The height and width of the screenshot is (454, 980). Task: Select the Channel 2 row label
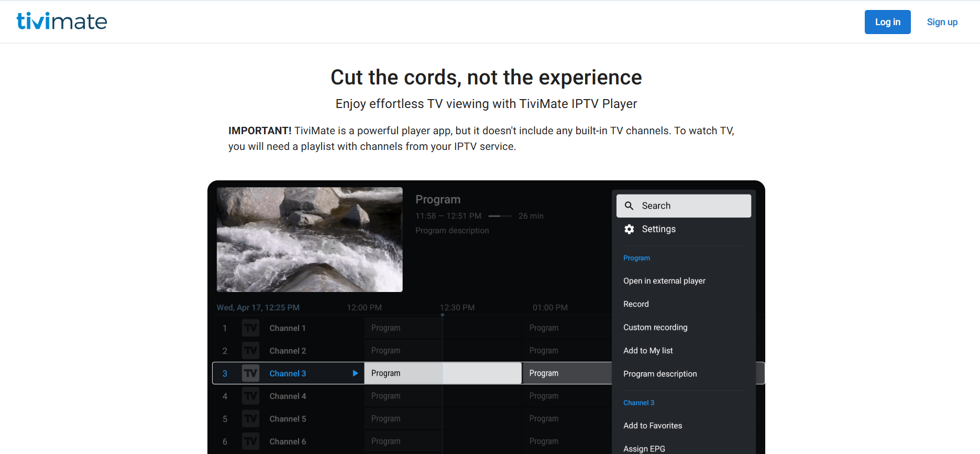tap(288, 351)
